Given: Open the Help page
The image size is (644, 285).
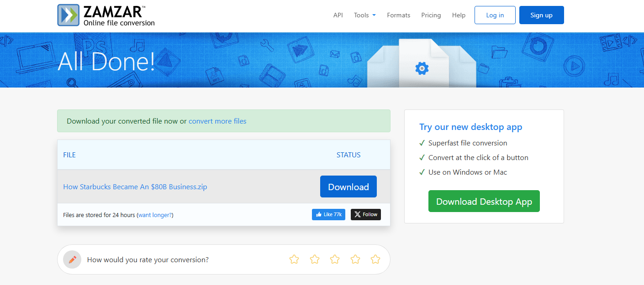Looking at the screenshot, I should pos(459,15).
